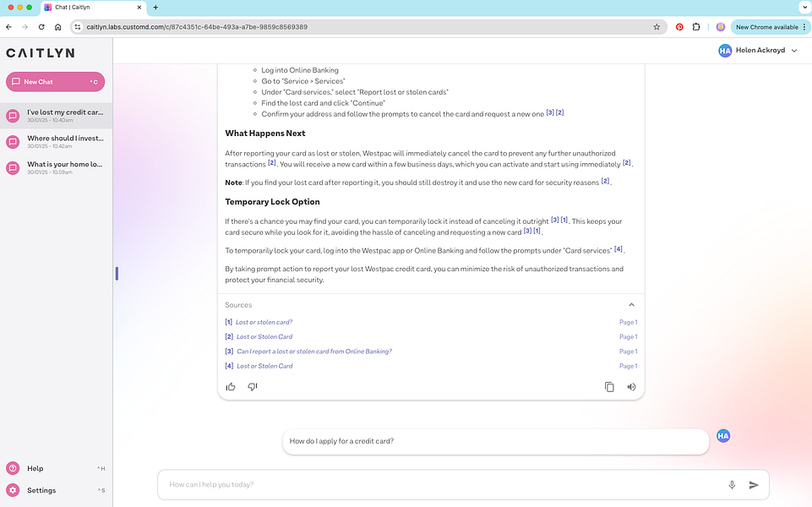Click the Settings label in sidebar
Screen dimensions: 812x507
41,490
